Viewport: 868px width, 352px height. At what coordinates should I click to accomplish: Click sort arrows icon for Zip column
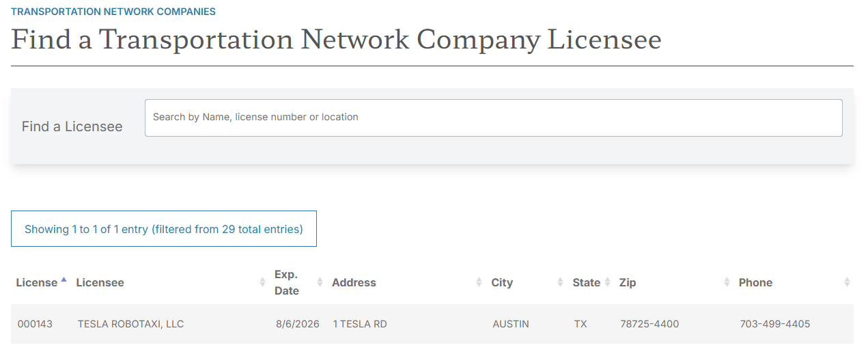pos(727,282)
